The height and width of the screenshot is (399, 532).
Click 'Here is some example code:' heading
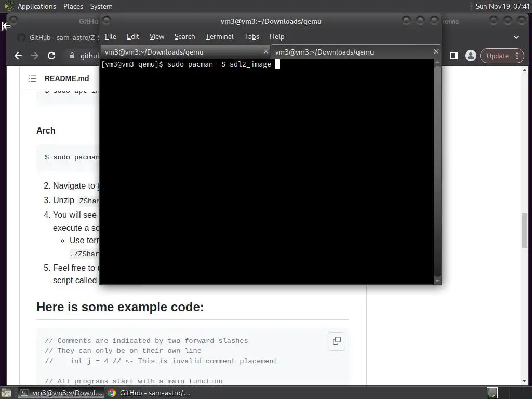click(x=120, y=307)
